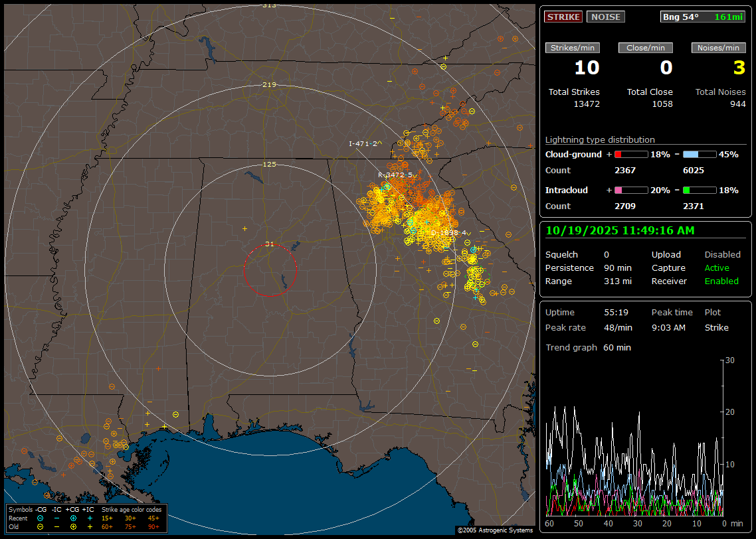Click the negative intracloud green bar

[700, 191]
